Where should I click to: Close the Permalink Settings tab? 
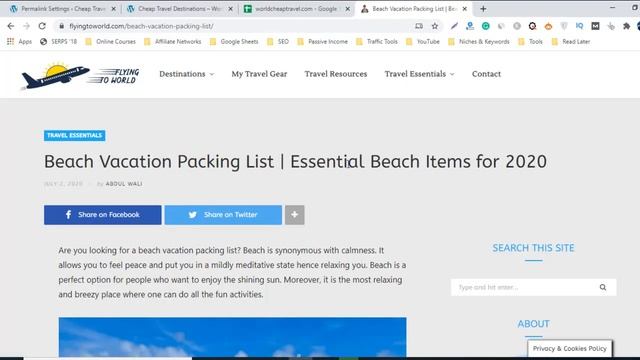pos(113,9)
